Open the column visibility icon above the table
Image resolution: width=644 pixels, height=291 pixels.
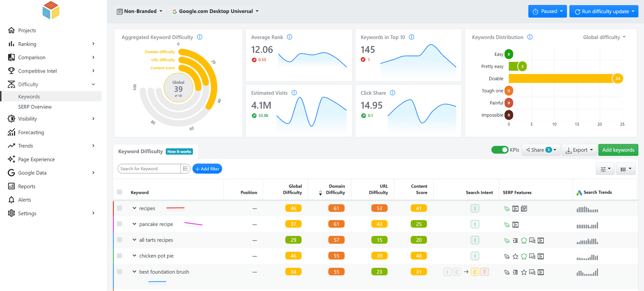pyautogui.click(x=625, y=169)
